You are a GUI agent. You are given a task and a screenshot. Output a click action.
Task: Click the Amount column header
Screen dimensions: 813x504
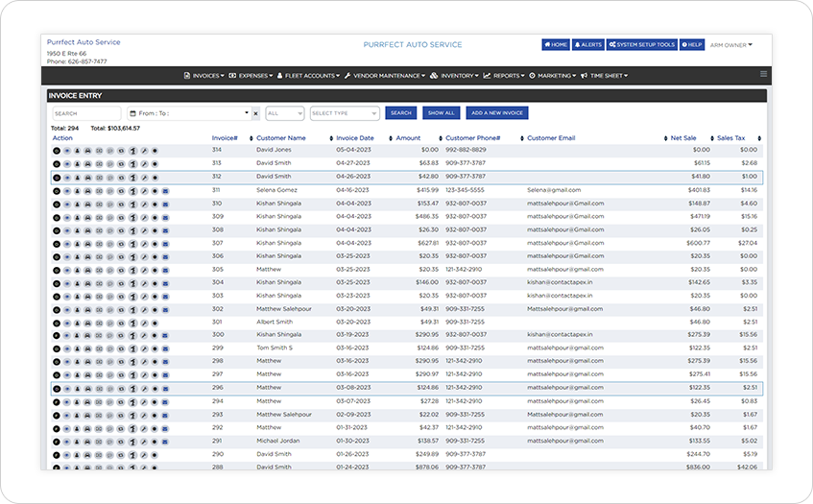(x=408, y=138)
